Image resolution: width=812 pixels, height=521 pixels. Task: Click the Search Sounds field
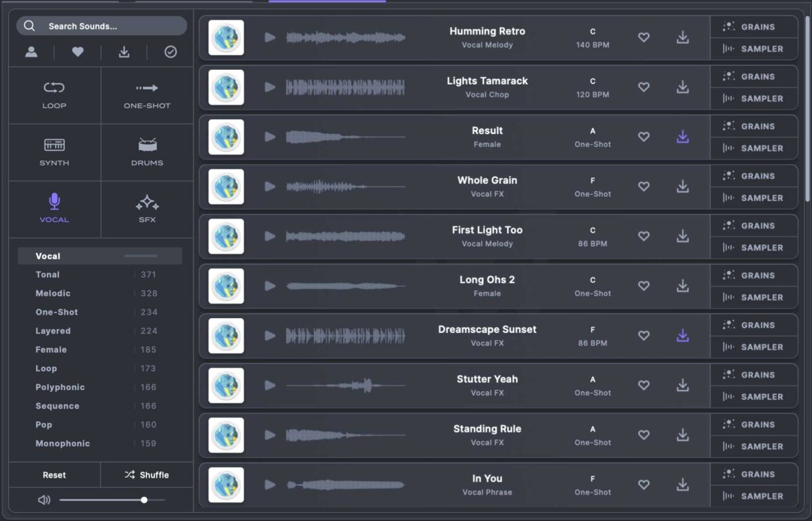pos(101,25)
